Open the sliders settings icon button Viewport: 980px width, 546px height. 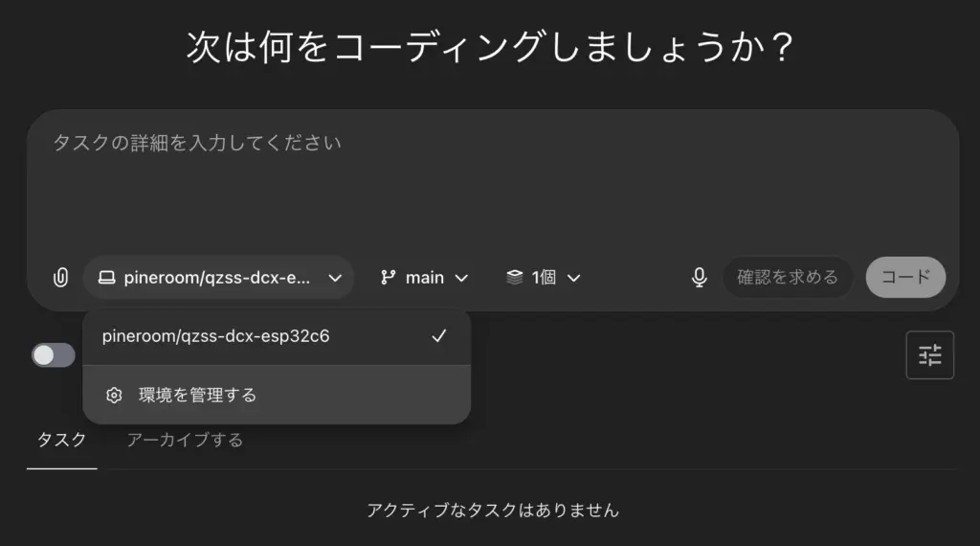click(929, 355)
